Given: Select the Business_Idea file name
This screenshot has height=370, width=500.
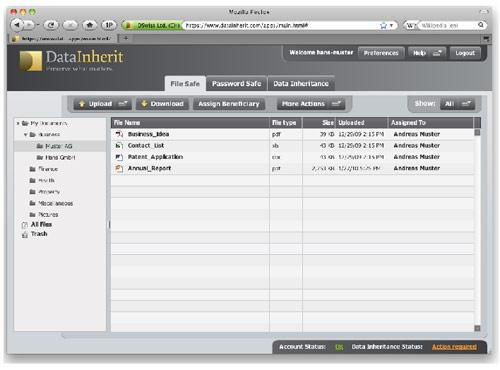Looking at the screenshot, I should click(148, 134).
